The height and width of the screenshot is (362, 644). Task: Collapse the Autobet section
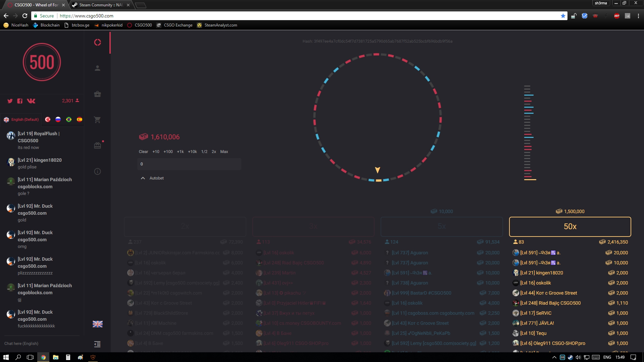click(143, 178)
